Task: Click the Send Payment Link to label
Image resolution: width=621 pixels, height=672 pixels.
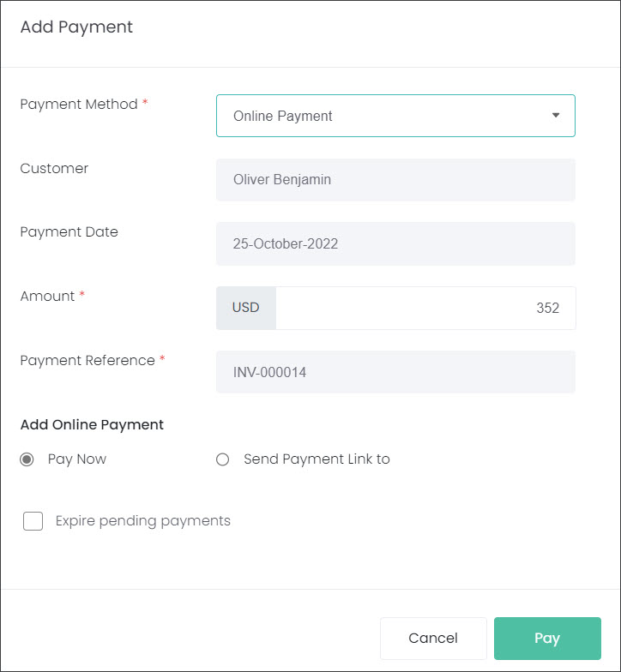Action: click(317, 459)
